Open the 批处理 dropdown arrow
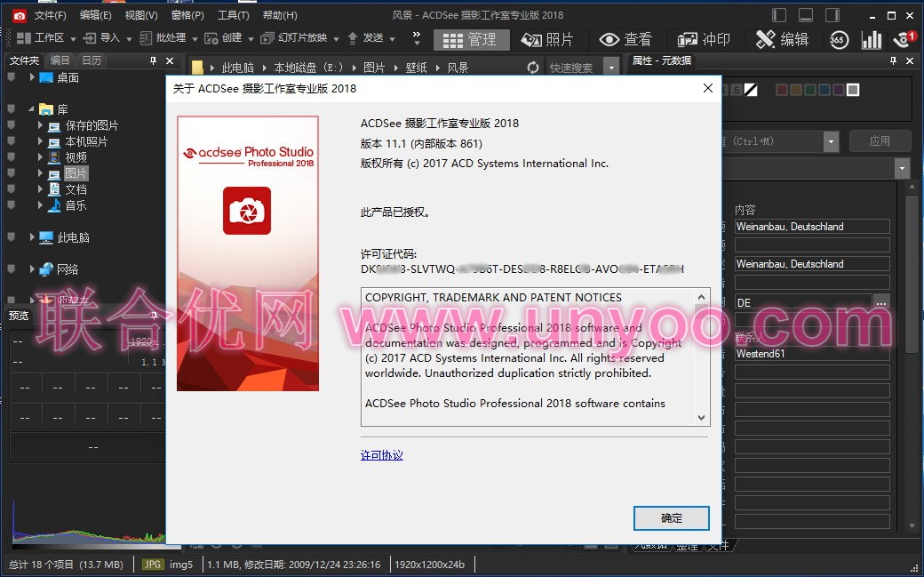This screenshot has width=924, height=577. click(195, 39)
